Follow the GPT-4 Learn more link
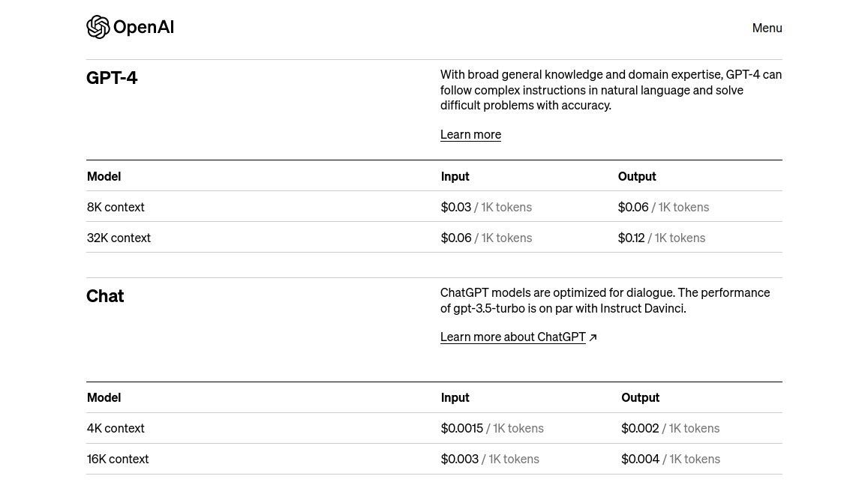The width and height of the screenshot is (868, 488). [470, 135]
